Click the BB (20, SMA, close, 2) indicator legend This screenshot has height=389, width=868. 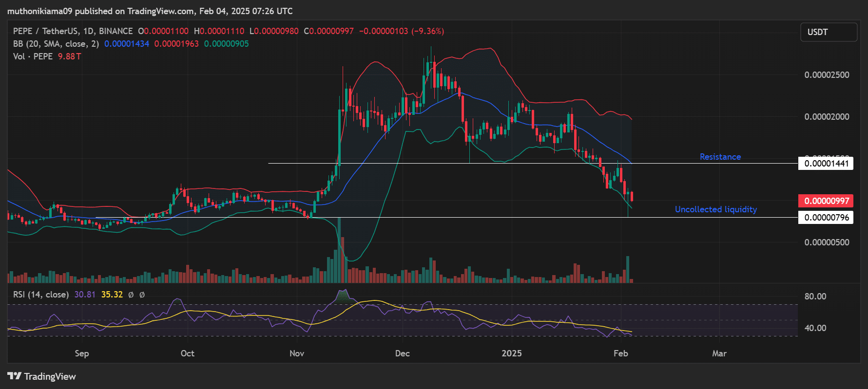tap(56, 44)
